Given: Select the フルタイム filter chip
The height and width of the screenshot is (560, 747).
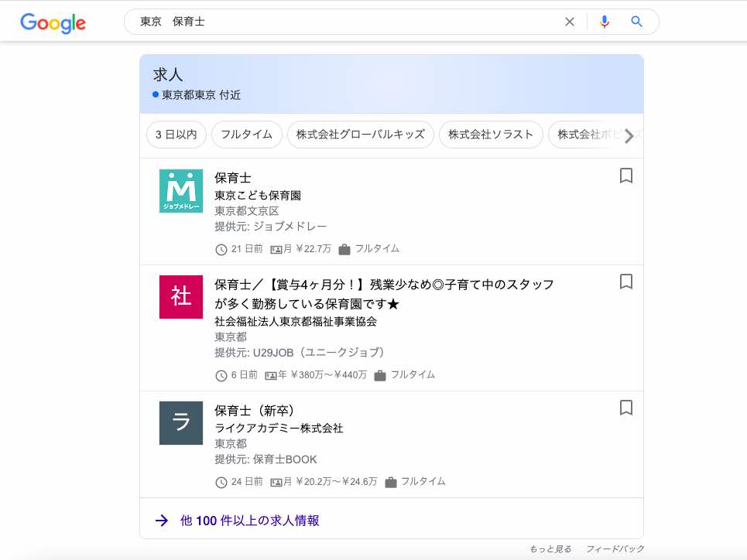Looking at the screenshot, I should (x=246, y=135).
